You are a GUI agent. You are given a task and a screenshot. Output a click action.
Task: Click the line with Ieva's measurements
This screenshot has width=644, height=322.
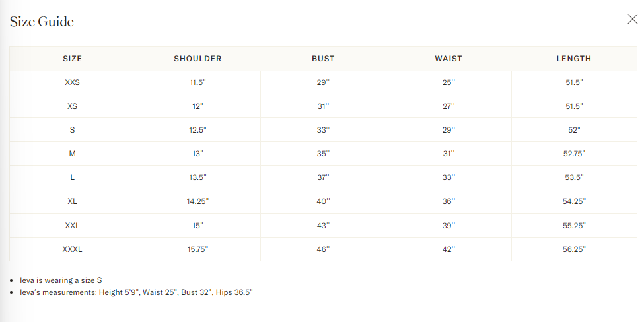pos(136,292)
